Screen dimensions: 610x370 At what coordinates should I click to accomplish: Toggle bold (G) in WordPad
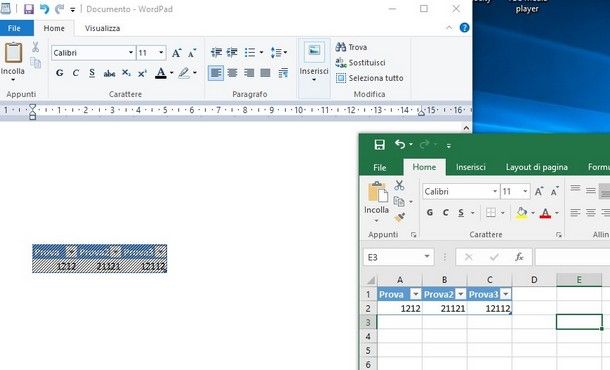pyautogui.click(x=60, y=73)
